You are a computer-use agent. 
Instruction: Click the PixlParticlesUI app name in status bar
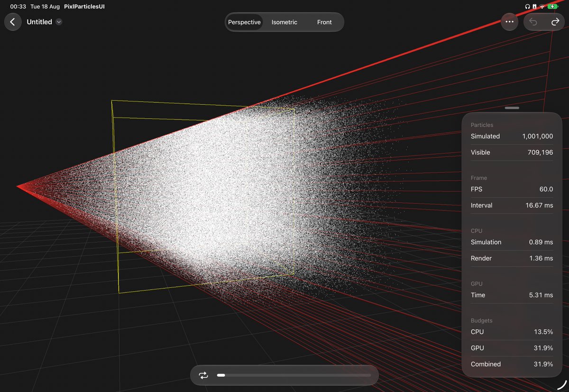84,7
